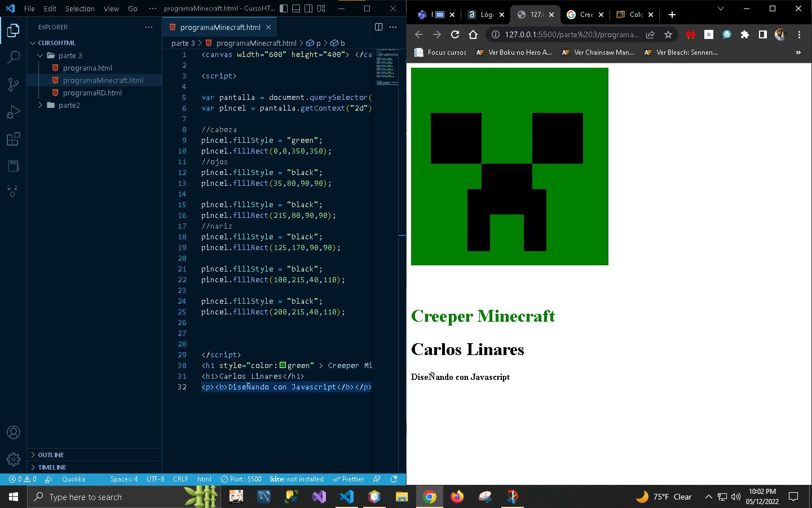The height and width of the screenshot is (508, 812).
Task: Click the green color swatch on line 30
Action: 283,365
